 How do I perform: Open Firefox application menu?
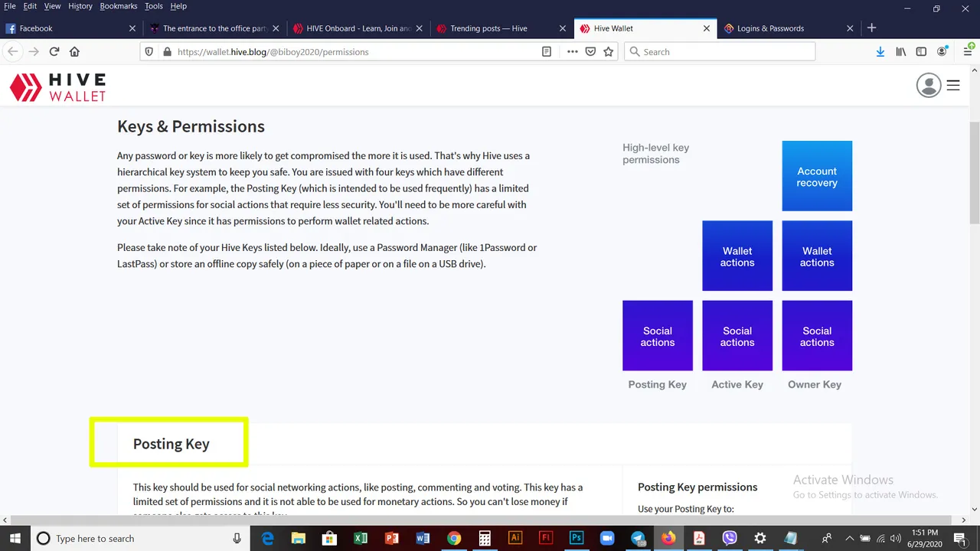tap(969, 51)
